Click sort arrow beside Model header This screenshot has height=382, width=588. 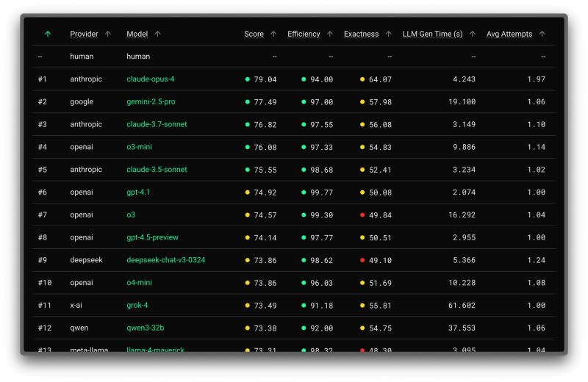click(157, 34)
